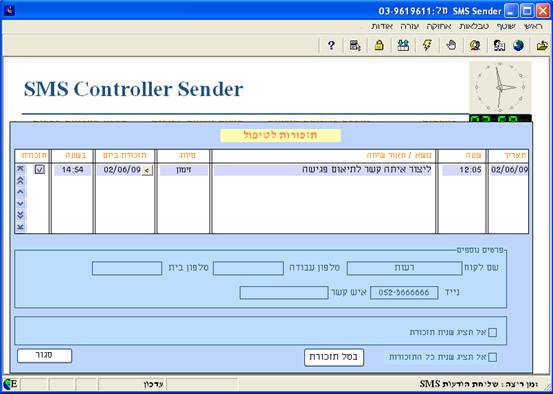The width and height of the screenshot is (553, 394).
Task: Jump to first record with top navigation arrow
Action: pyautogui.click(x=20, y=169)
